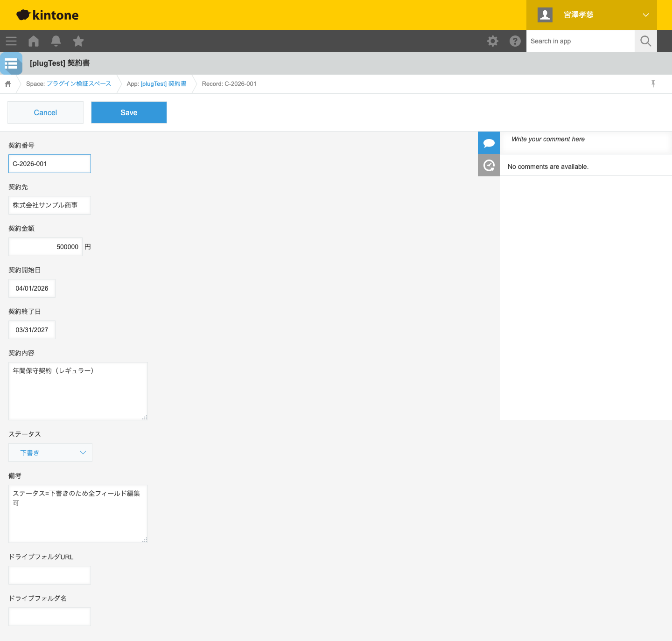The width and height of the screenshot is (672, 641).
Task: Open the notifications bell
Action: coord(56,41)
